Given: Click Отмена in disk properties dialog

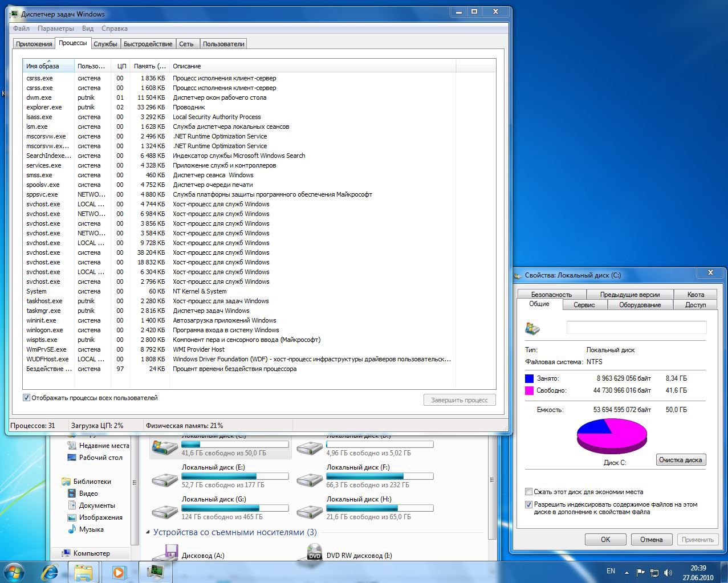Looking at the screenshot, I should tap(651, 539).
